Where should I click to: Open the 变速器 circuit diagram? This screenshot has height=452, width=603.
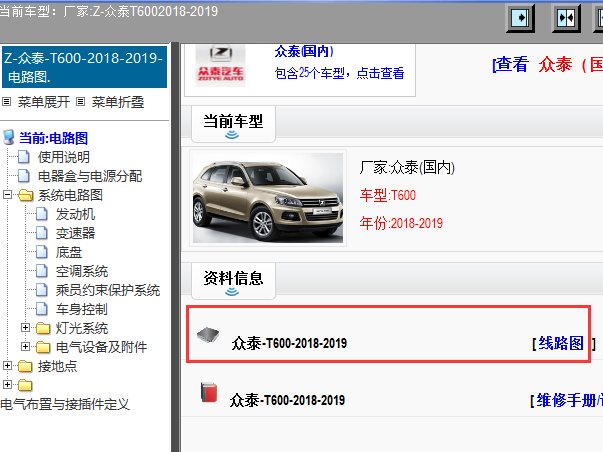coord(75,233)
